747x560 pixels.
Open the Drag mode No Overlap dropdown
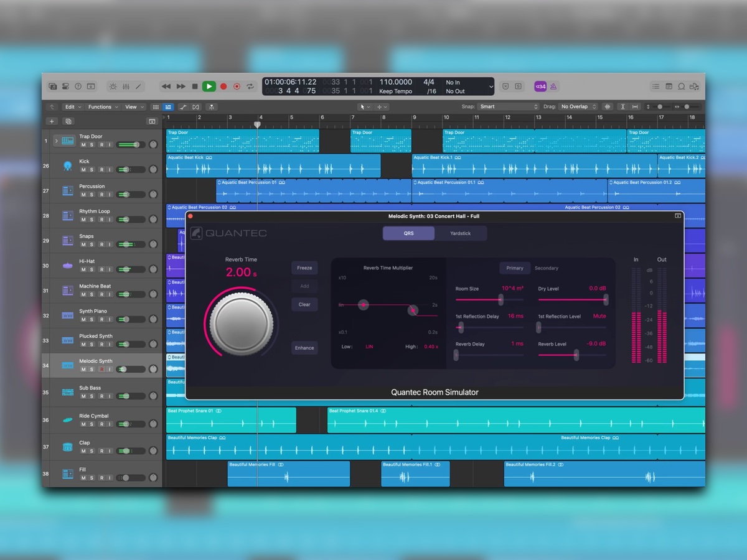[576, 106]
